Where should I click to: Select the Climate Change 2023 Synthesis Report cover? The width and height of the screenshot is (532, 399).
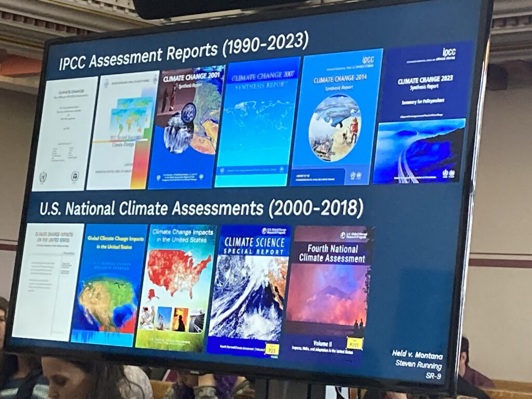point(423,113)
